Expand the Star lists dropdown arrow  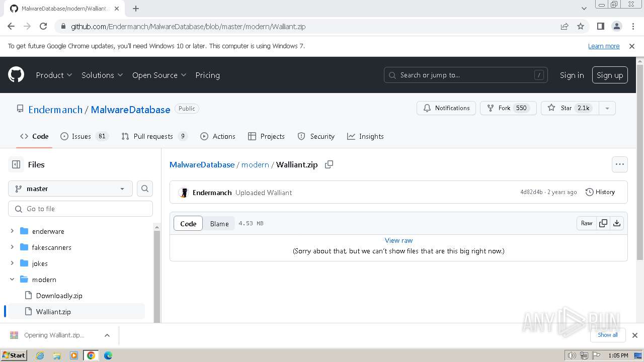click(607, 108)
